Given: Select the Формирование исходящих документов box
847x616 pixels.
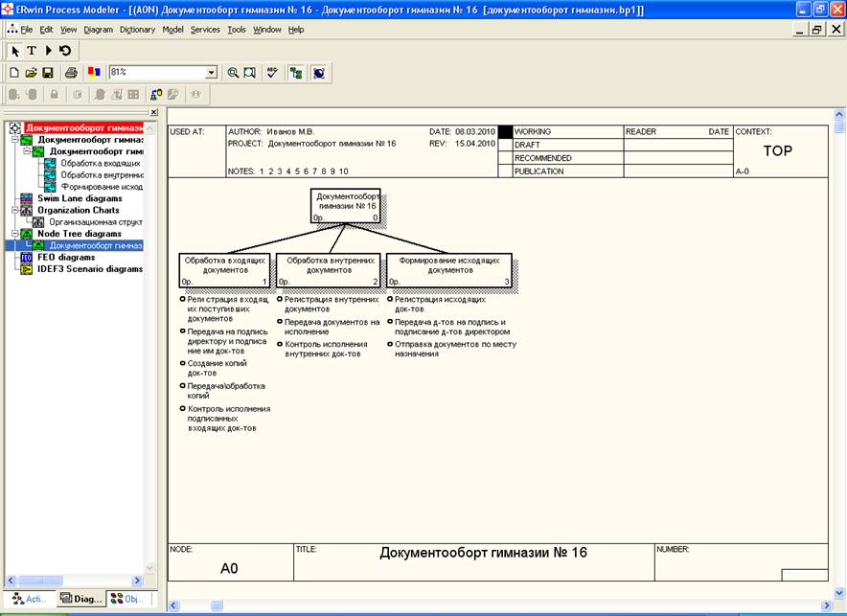Looking at the screenshot, I should tap(449, 270).
